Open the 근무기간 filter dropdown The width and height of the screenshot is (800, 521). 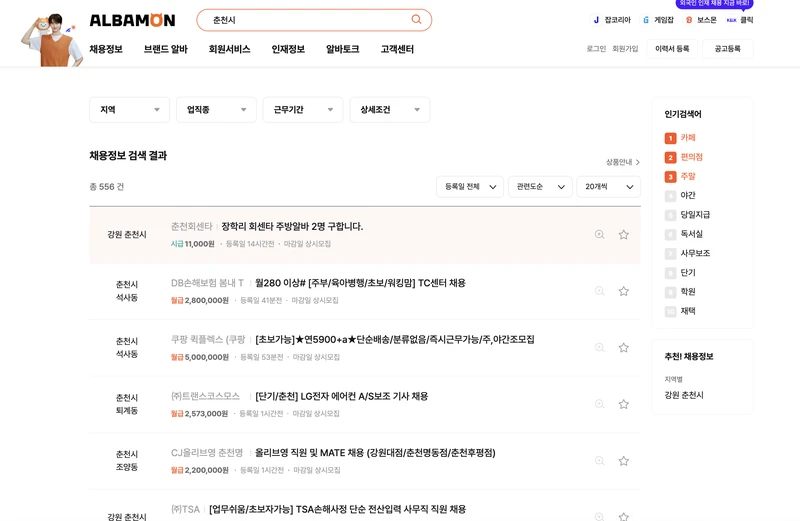(x=303, y=110)
